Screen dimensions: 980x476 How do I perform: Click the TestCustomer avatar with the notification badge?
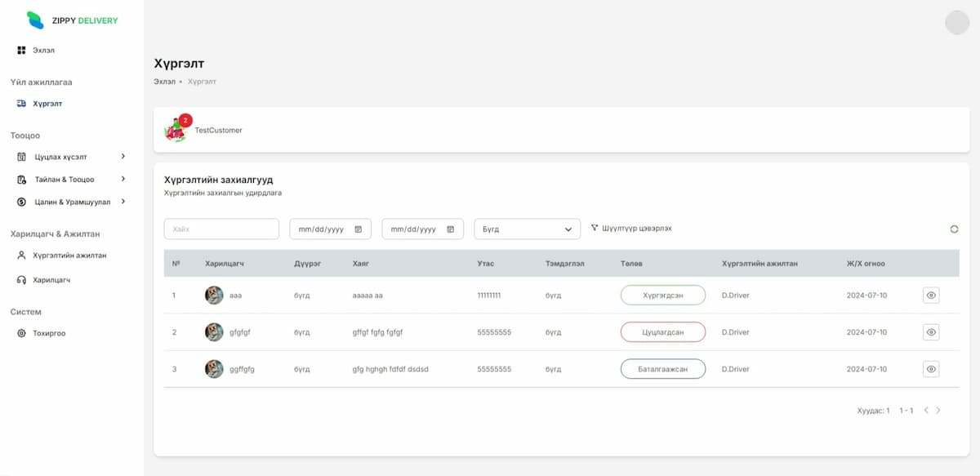pyautogui.click(x=176, y=130)
